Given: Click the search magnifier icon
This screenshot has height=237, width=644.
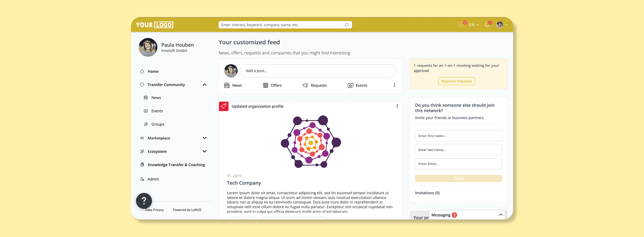Looking at the screenshot, I should (x=346, y=25).
